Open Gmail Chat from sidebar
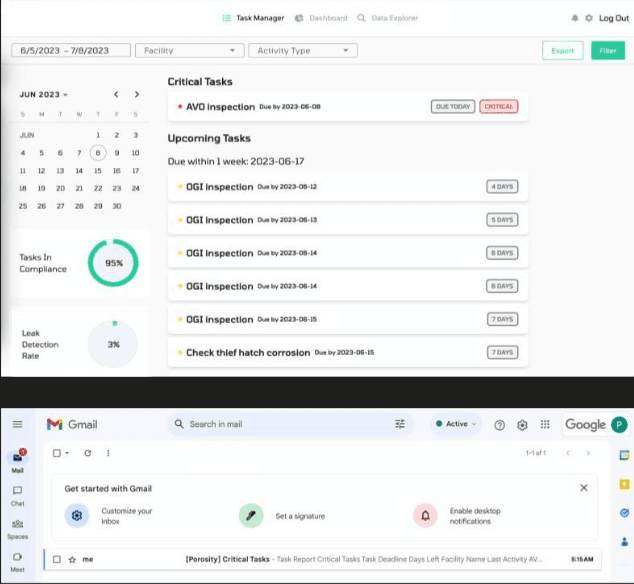Screen dimensions: 634x584 (17, 494)
